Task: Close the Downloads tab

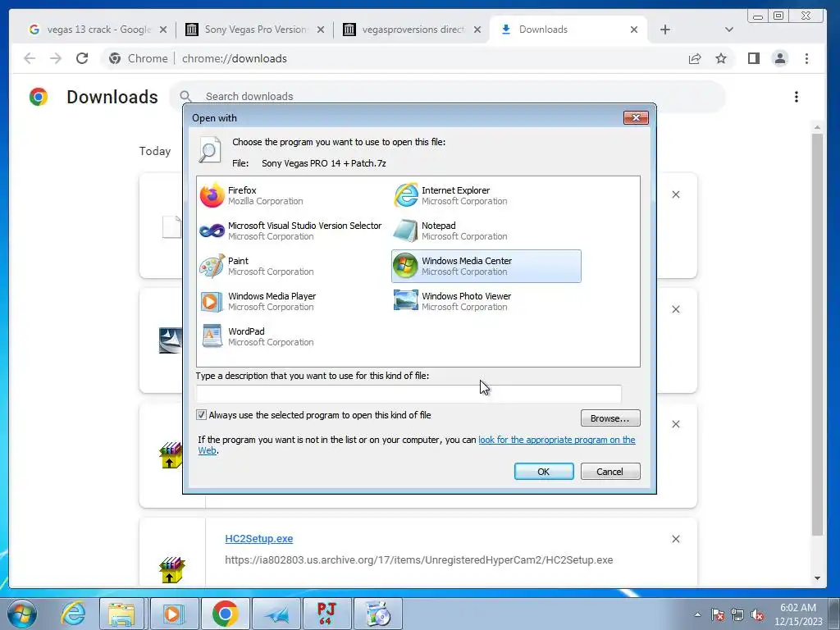Action: 634,30
